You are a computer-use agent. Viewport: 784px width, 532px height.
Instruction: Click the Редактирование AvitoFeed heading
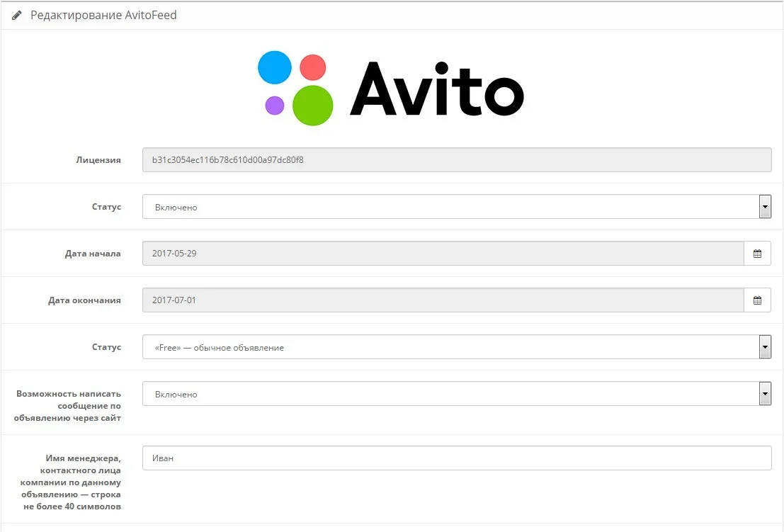point(103,16)
